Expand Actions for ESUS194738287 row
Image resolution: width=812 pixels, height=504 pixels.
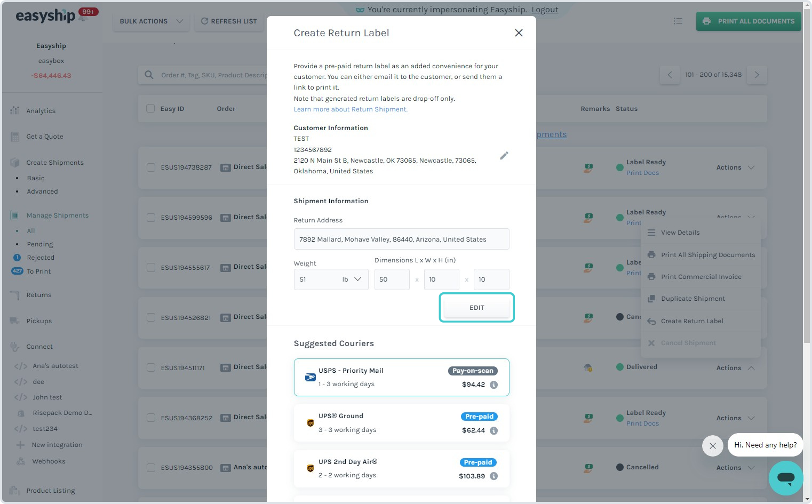[735, 167]
